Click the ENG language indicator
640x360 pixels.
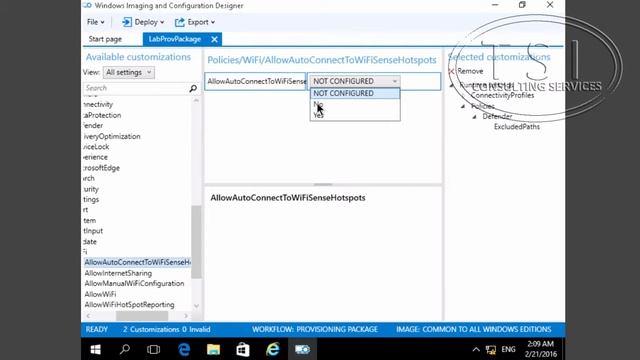coord(509,349)
